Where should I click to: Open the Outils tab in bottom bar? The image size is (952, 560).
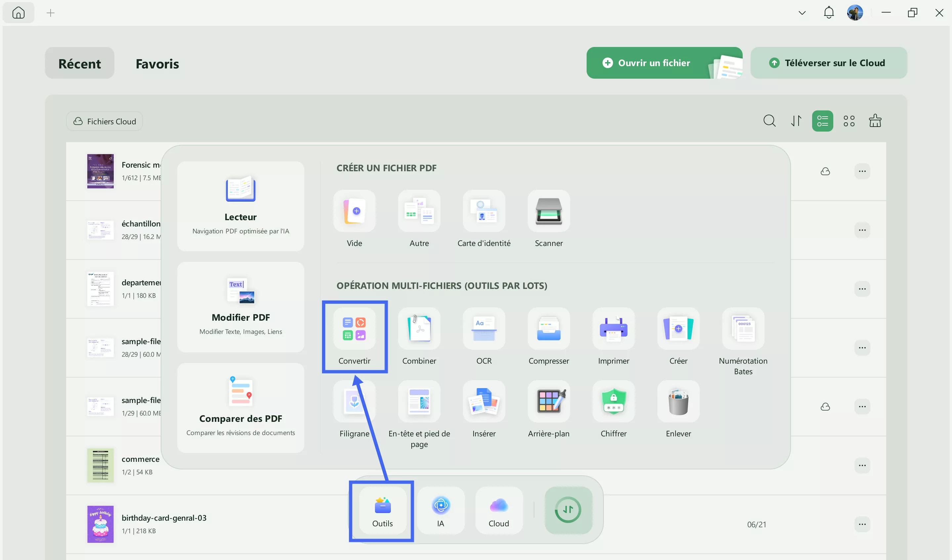point(382,510)
